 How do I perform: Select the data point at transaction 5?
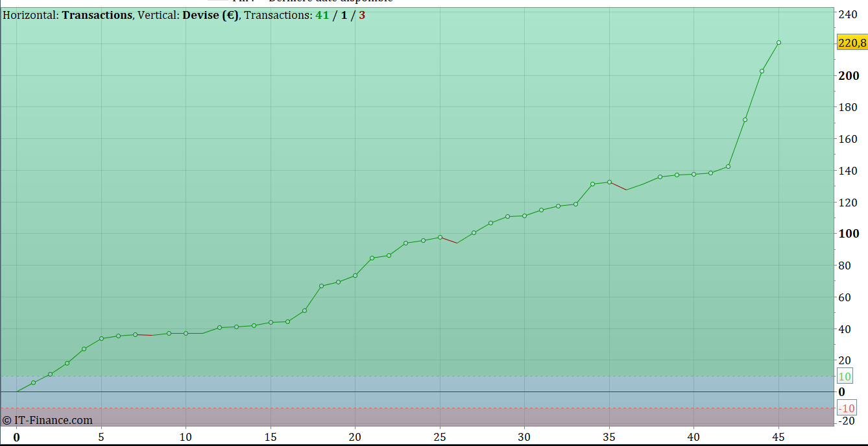(101, 339)
